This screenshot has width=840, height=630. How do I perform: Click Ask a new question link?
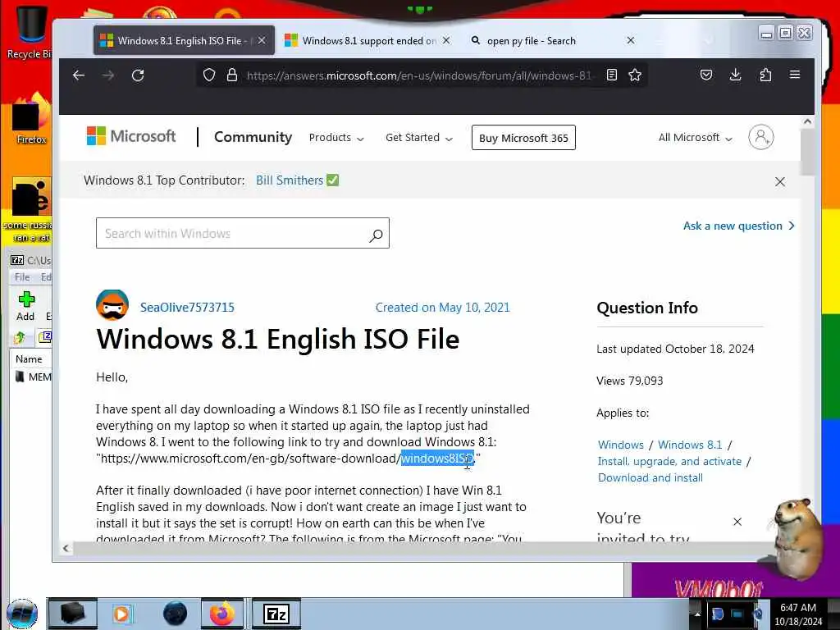tap(739, 226)
